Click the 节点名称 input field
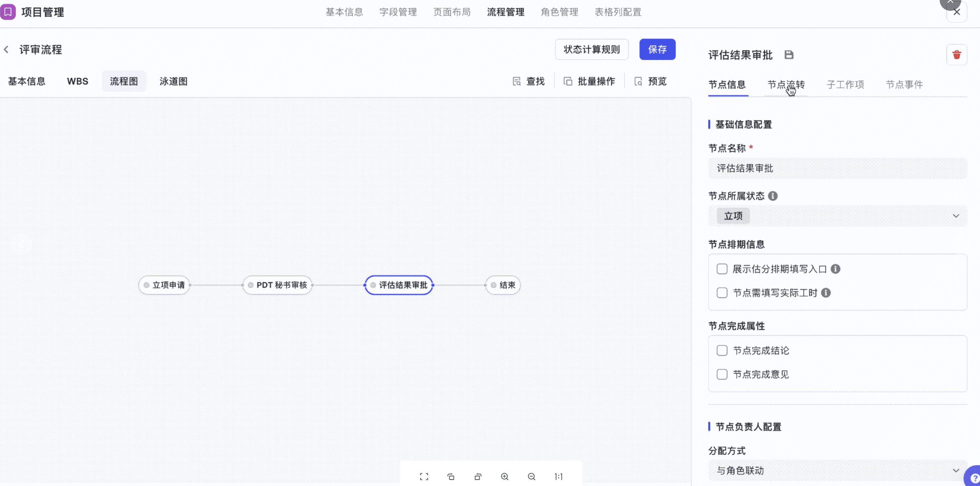The height and width of the screenshot is (486, 980). (x=838, y=168)
